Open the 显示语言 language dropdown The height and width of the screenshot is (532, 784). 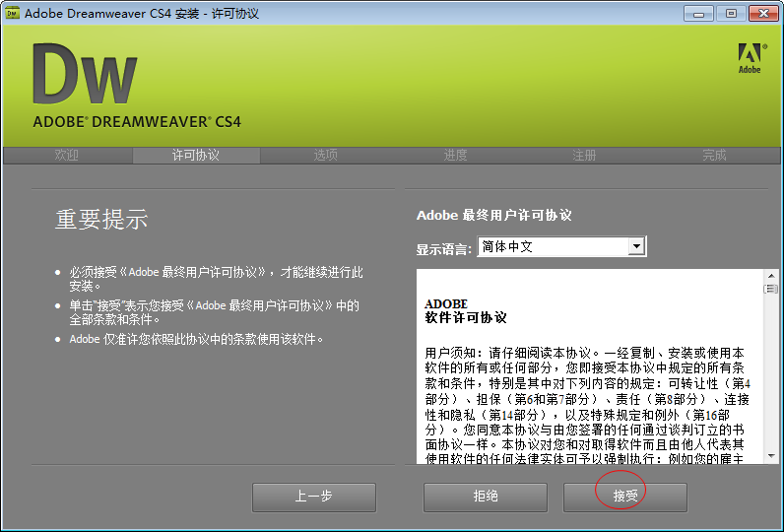click(x=562, y=246)
